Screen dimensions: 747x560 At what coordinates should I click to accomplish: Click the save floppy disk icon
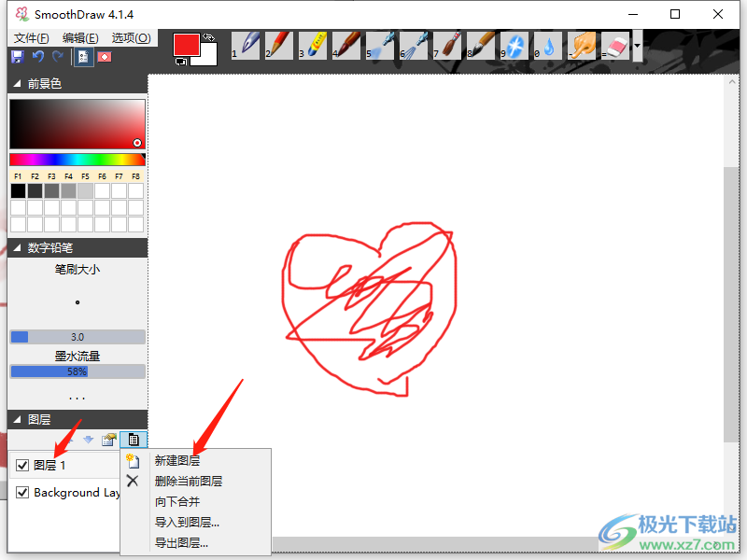[18, 57]
